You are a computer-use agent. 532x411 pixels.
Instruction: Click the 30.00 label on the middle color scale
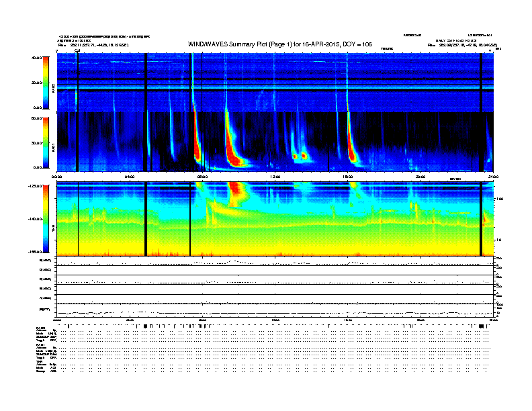(36, 143)
